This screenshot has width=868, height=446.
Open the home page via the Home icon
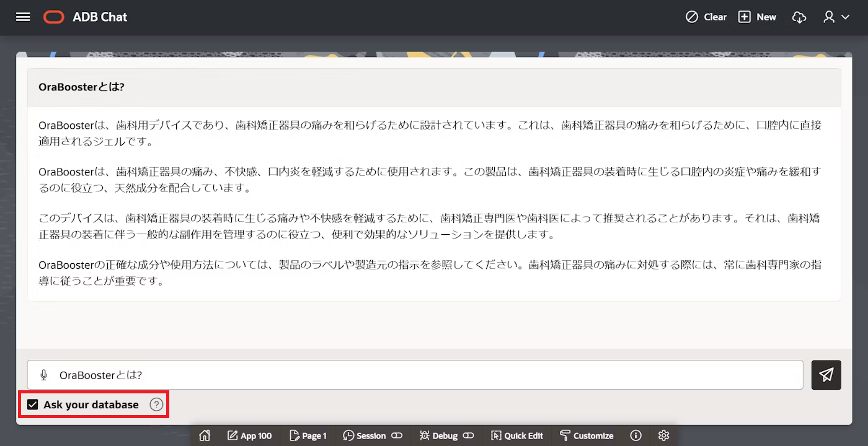[x=205, y=435]
